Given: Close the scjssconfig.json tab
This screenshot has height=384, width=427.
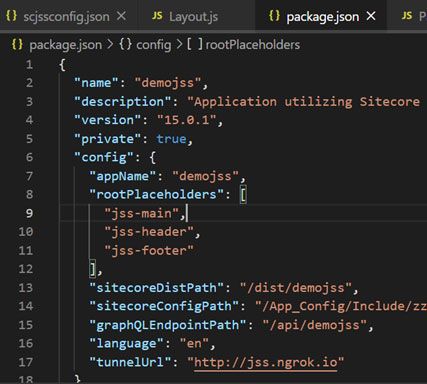Looking at the screenshot, I should click(122, 16).
